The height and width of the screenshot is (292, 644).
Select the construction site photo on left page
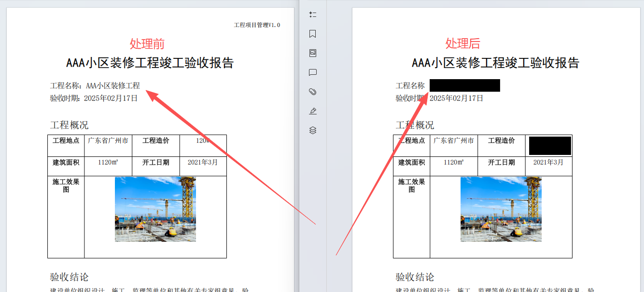point(155,209)
